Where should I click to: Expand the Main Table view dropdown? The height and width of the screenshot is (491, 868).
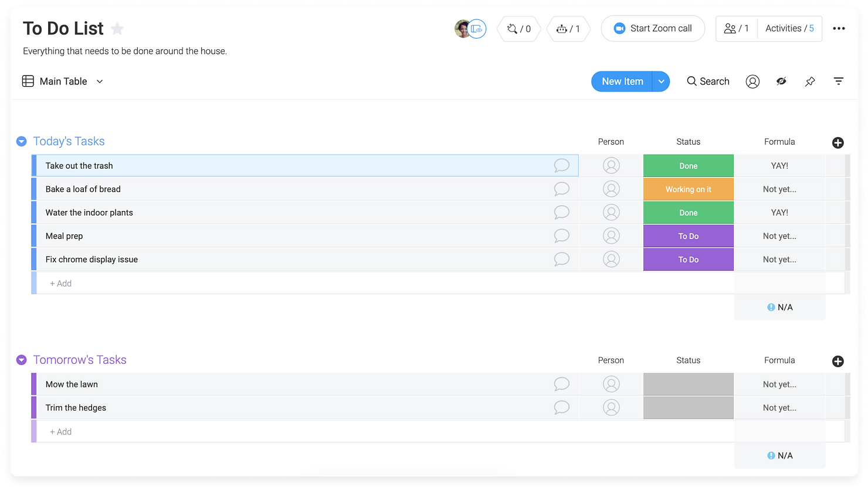tap(100, 81)
